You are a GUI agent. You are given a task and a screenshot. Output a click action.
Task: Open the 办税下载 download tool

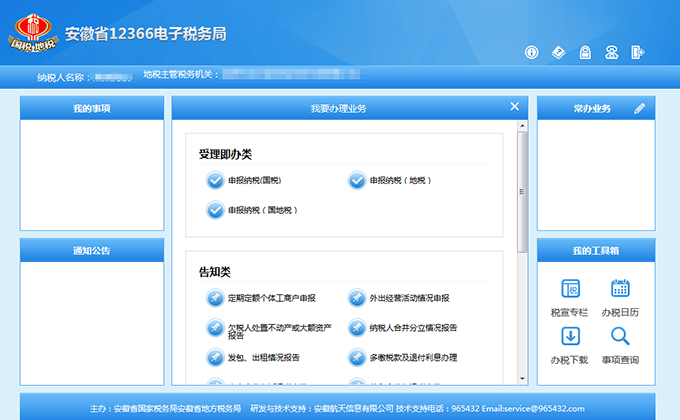[x=570, y=344]
